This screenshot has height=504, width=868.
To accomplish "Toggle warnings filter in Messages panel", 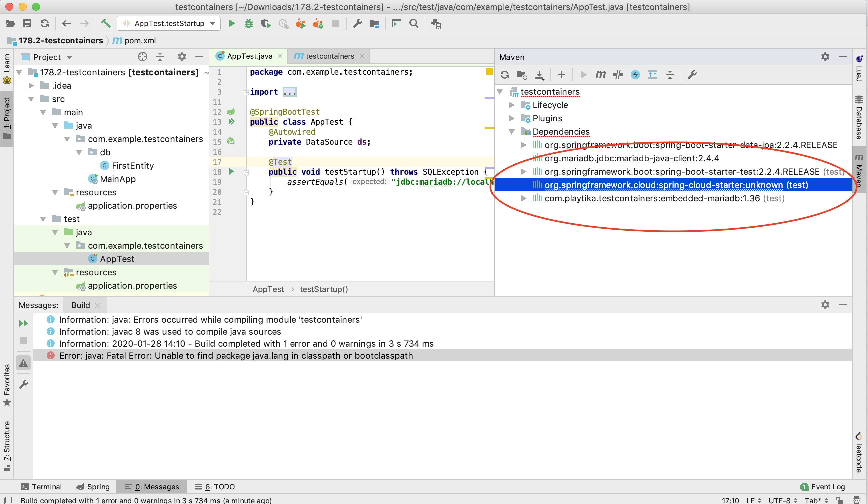I will pos(23,363).
